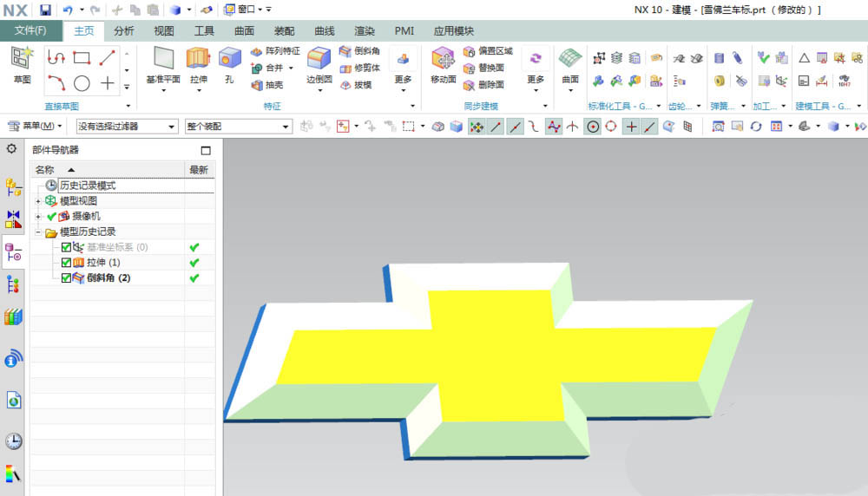Click Offset Region (偏置区域)

click(488, 51)
